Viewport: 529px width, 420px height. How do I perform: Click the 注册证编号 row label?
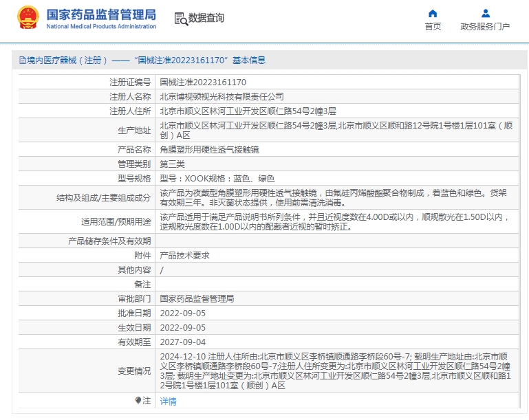(130, 82)
